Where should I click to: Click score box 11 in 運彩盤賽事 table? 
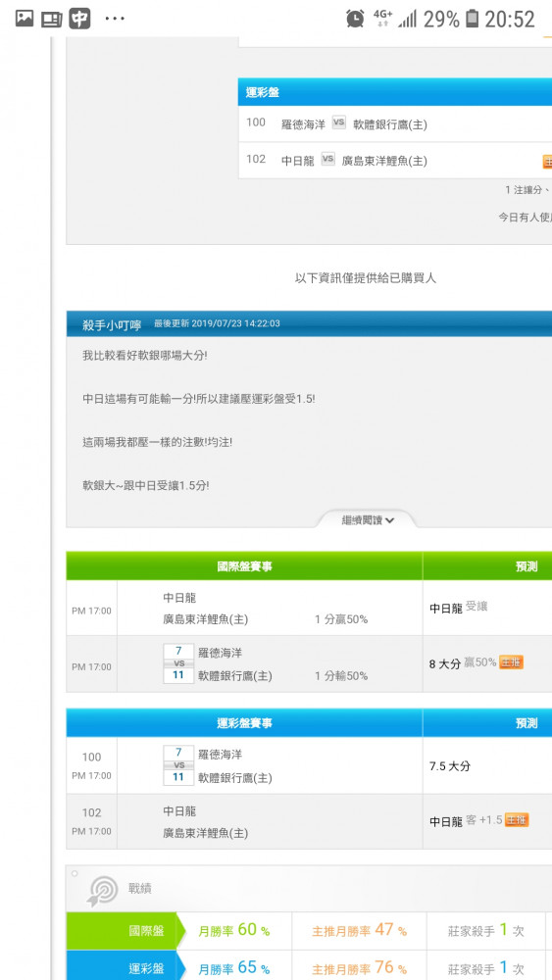178,777
